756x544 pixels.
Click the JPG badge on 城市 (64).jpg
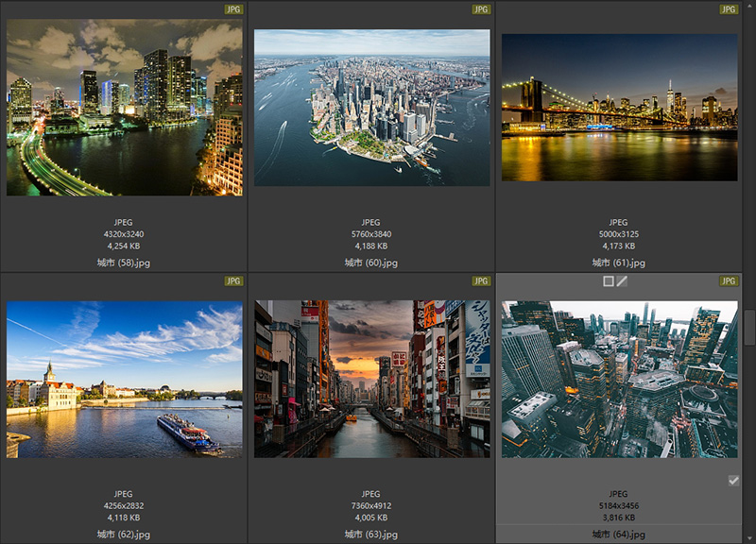tap(729, 281)
